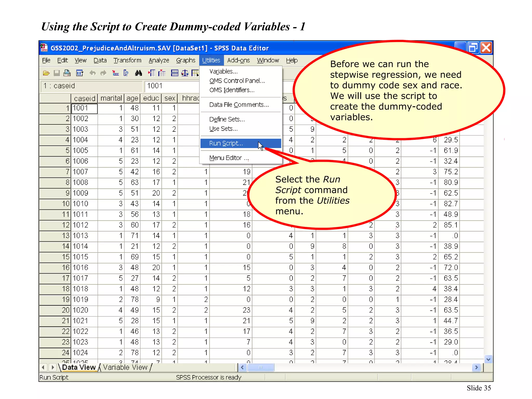This screenshot has width=532, height=399.
Task: Click the Go to Case icon
Action: [116, 73]
